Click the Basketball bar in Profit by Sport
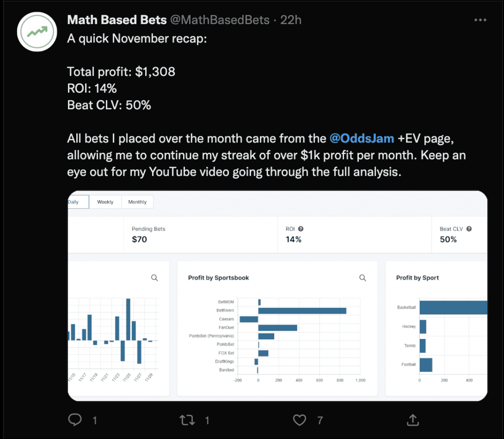The image size is (504, 439). click(453, 307)
